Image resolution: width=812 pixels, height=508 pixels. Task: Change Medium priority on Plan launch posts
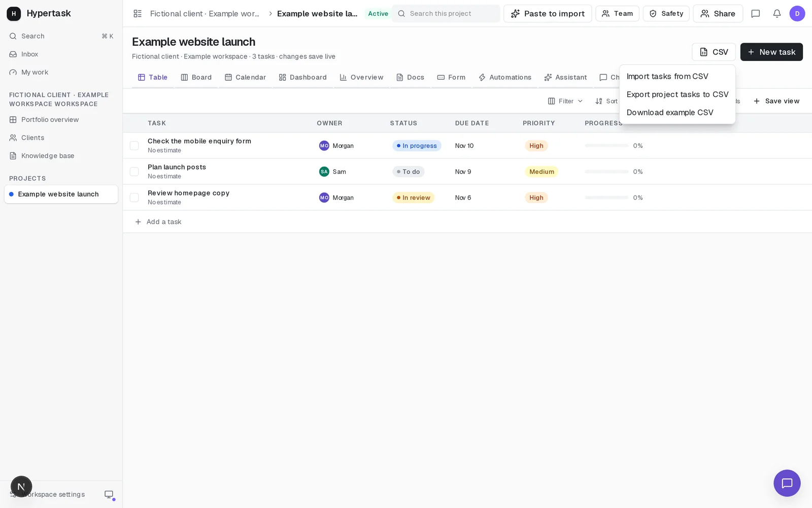[542, 172]
